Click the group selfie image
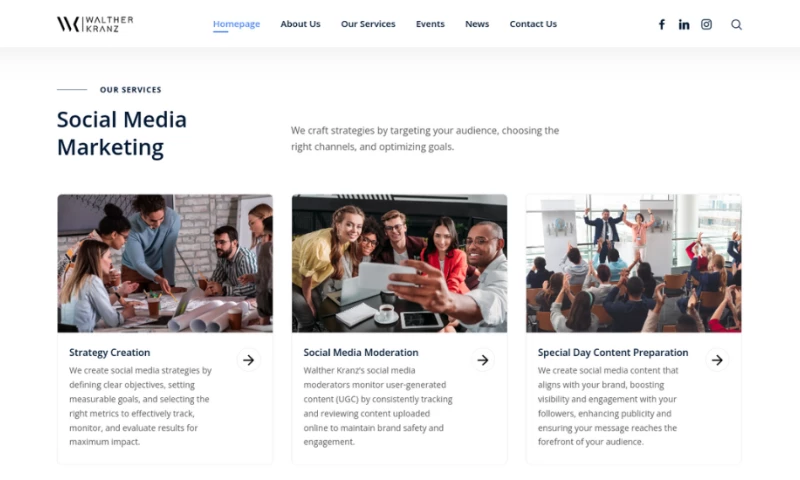Screen dimensions: 800x480 click(x=399, y=263)
